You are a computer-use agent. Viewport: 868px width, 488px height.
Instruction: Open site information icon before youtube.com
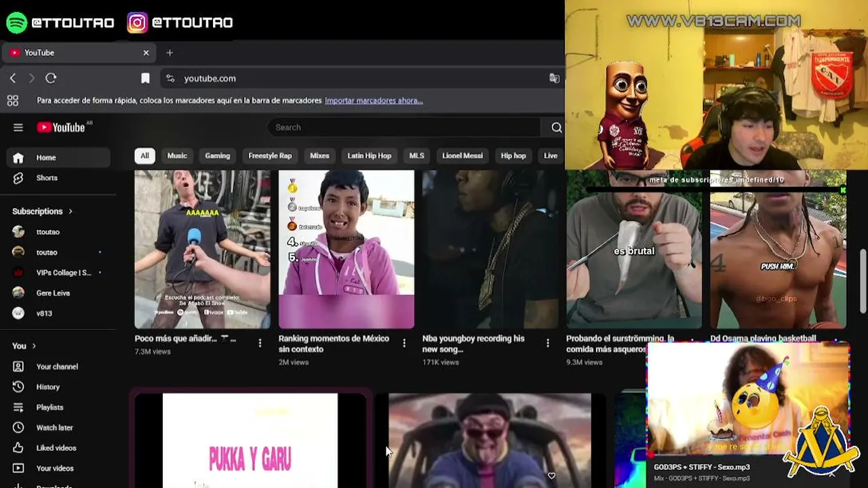click(170, 79)
